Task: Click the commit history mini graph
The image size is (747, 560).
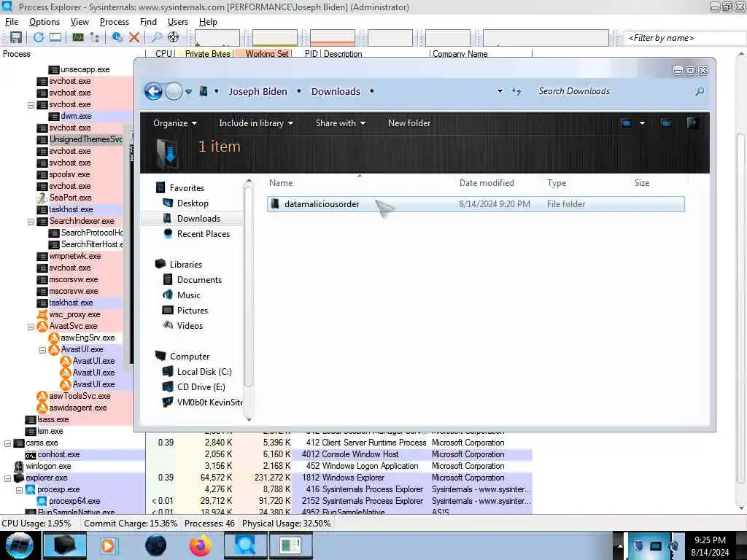Action: (275, 38)
